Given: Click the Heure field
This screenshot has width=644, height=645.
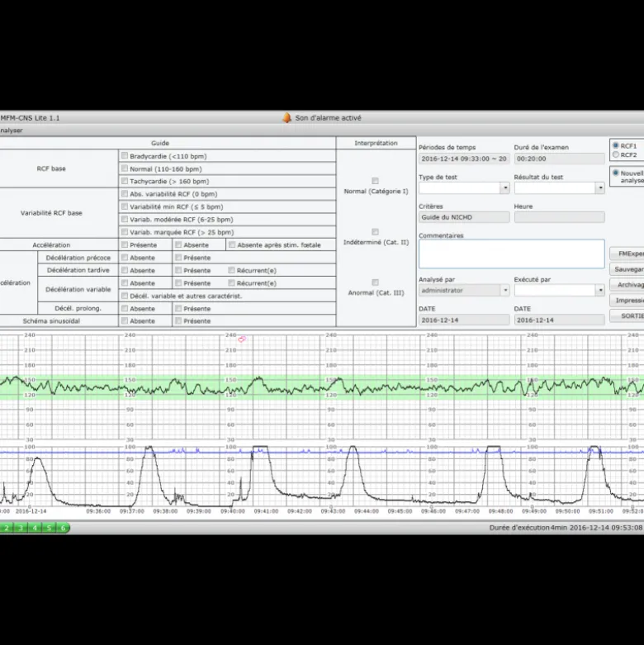Looking at the screenshot, I should point(559,217).
